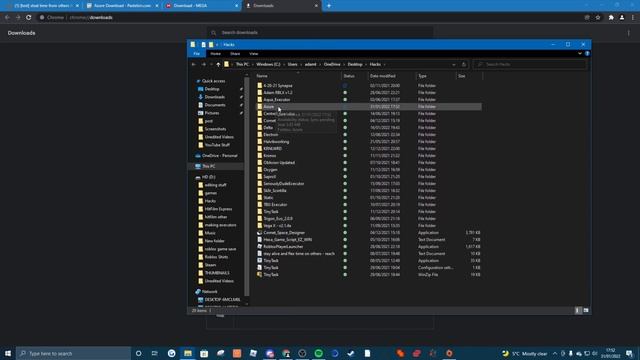Expand the ribbon with the chevron
The width and height of the screenshot is (640, 360).
(x=580, y=53)
